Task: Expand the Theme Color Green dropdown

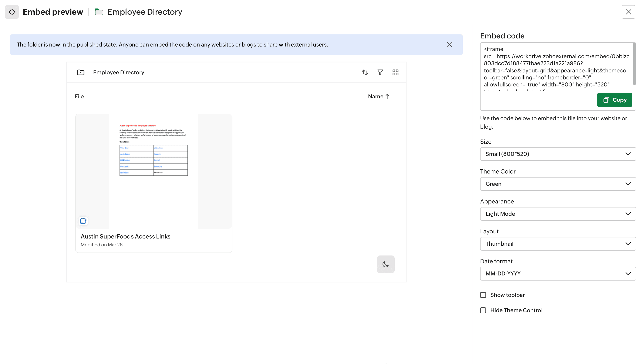Action: click(558, 184)
